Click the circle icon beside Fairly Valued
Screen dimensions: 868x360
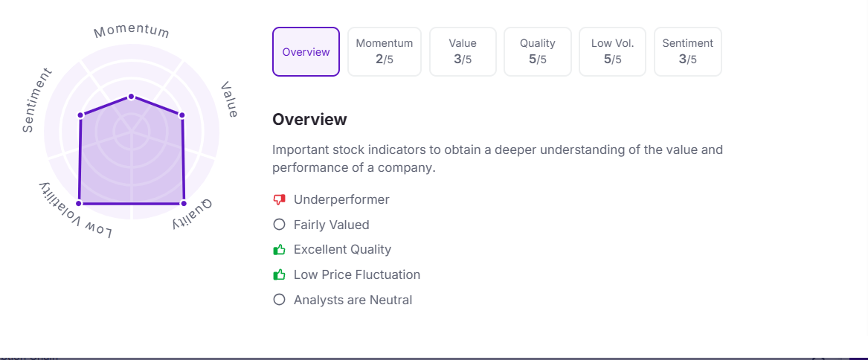click(x=280, y=225)
